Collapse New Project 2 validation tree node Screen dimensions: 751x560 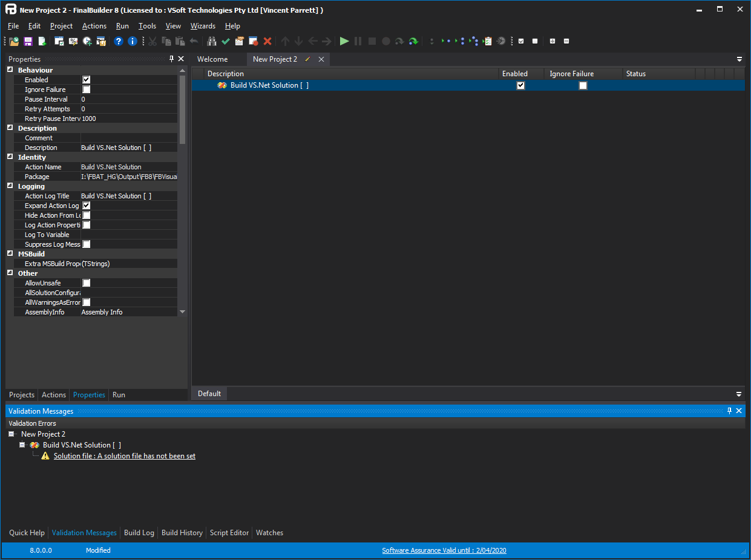(x=11, y=434)
